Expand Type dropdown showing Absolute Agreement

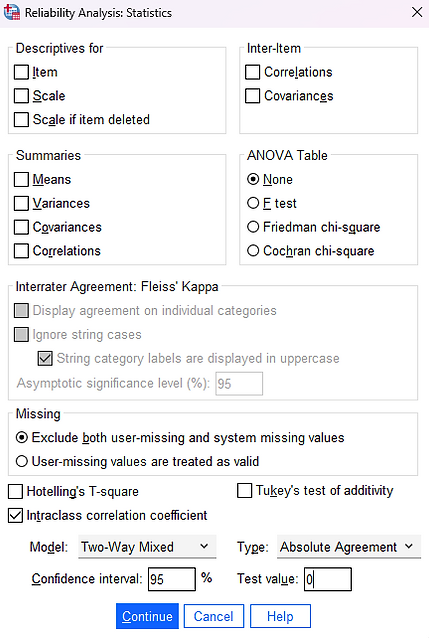pos(349,547)
